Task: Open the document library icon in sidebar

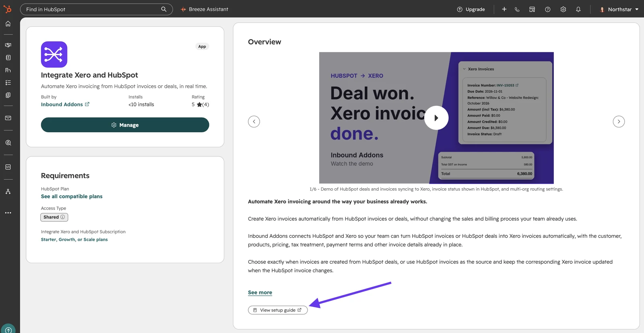Action: 8,95
